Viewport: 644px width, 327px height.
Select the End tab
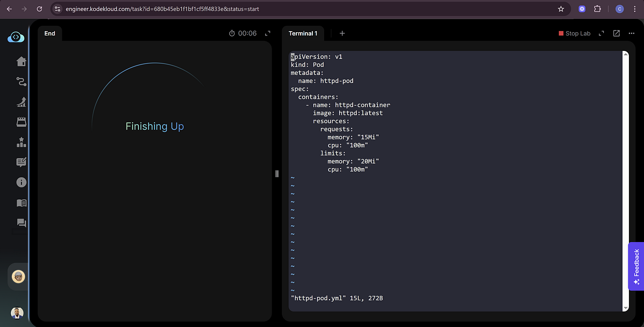[x=50, y=33]
